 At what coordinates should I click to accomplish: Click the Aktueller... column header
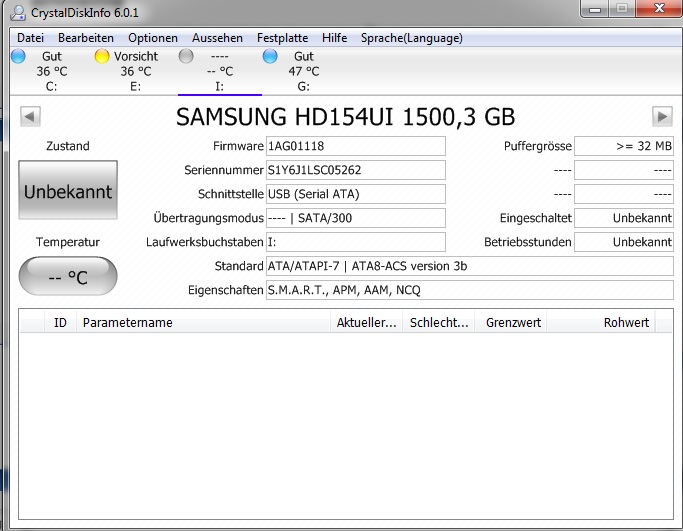pyautogui.click(x=366, y=323)
